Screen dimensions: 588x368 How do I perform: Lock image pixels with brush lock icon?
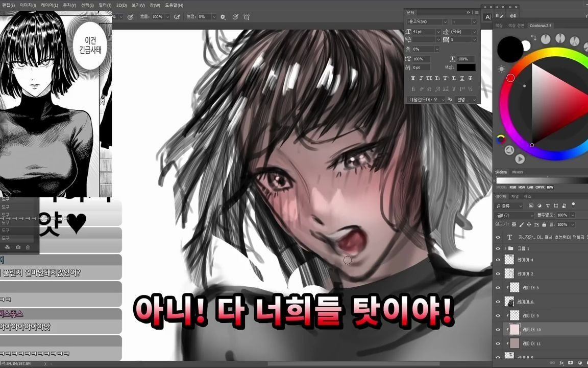coord(521,224)
